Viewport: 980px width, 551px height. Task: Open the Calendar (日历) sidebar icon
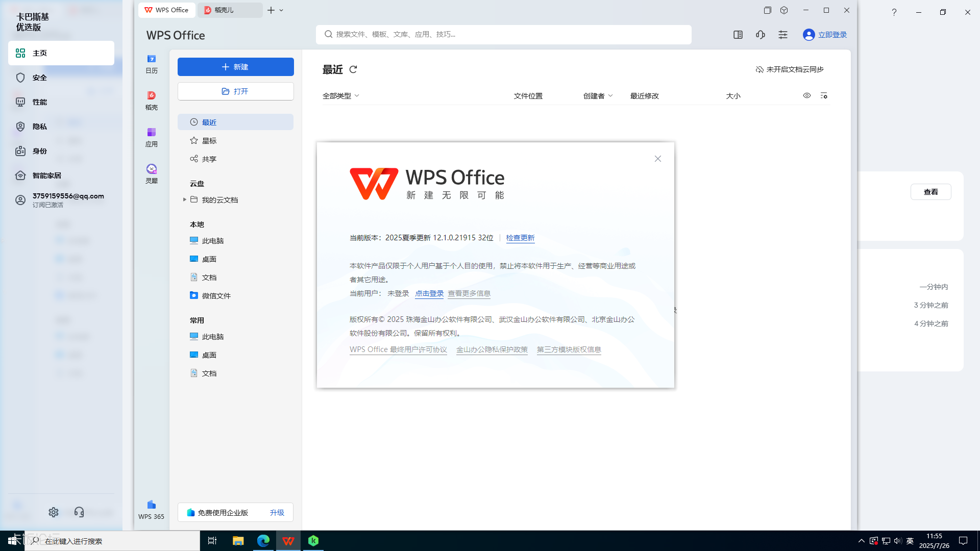(x=152, y=64)
